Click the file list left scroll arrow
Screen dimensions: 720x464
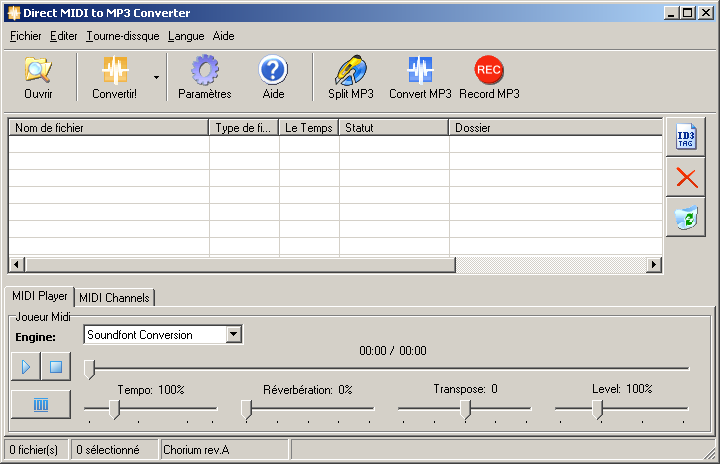[x=17, y=265]
